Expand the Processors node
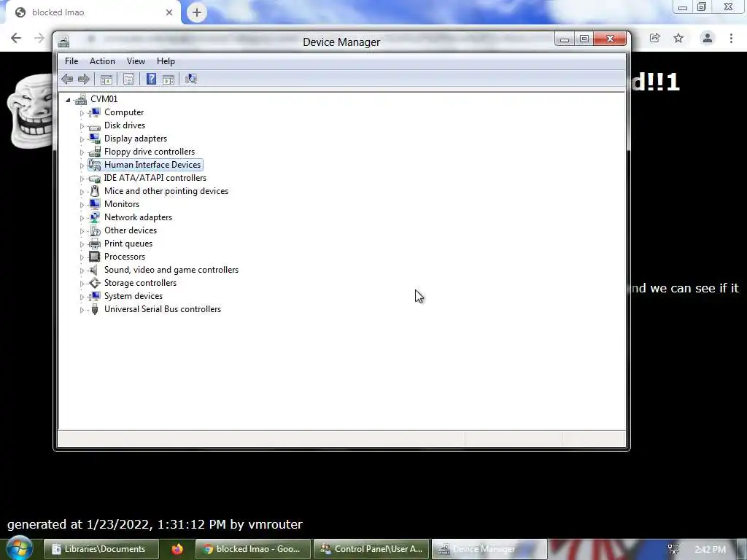Image resolution: width=747 pixels, height=560 pixels. coord(82,257)
